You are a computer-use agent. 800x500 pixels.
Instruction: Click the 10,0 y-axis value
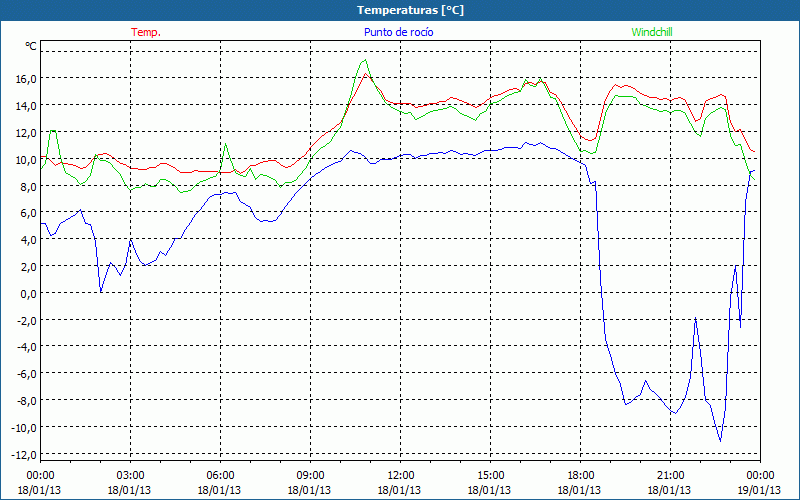[x=26, y=160]
